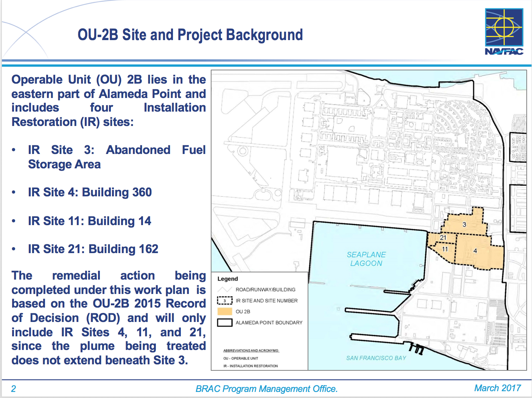Image resolution: width=532 pixels, height=398 pixels.
Task: Click the site 3 marker on the map
Action: pos(464,225)
